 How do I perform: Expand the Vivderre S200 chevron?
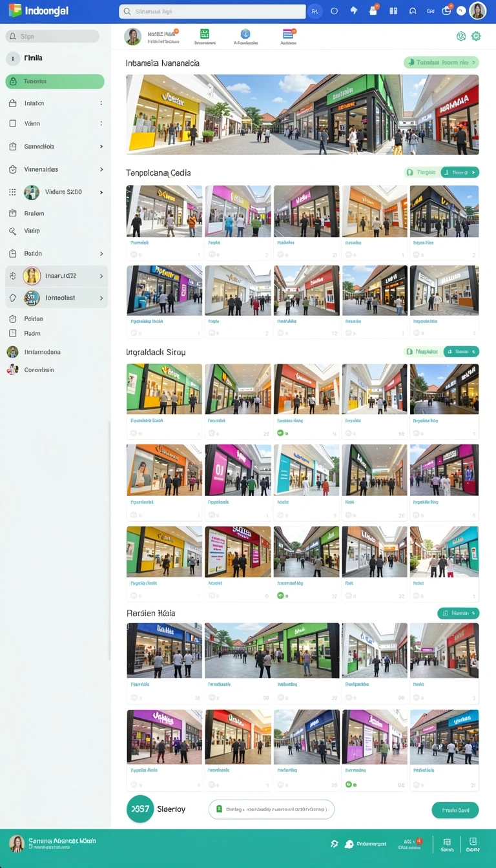101,192
